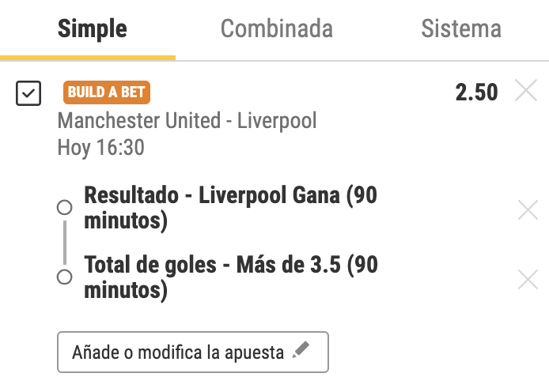Screen dimensions: 549x392
Task: Click the circle marker beside Resultado
Action: 65,208
